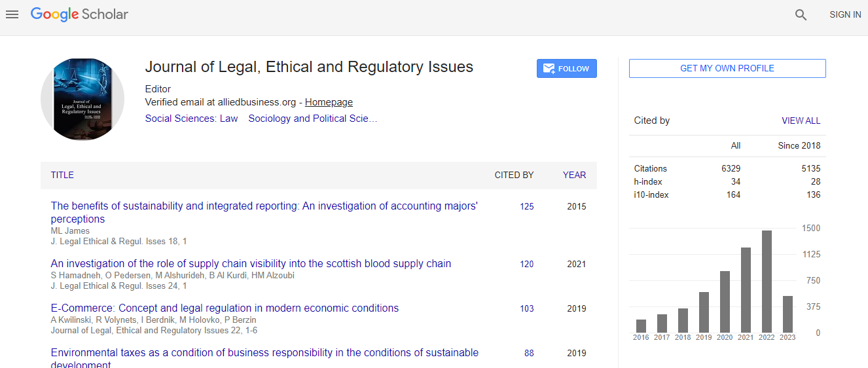
Task: Click the 'Citations' row label
Action: (x=651, y=168)
